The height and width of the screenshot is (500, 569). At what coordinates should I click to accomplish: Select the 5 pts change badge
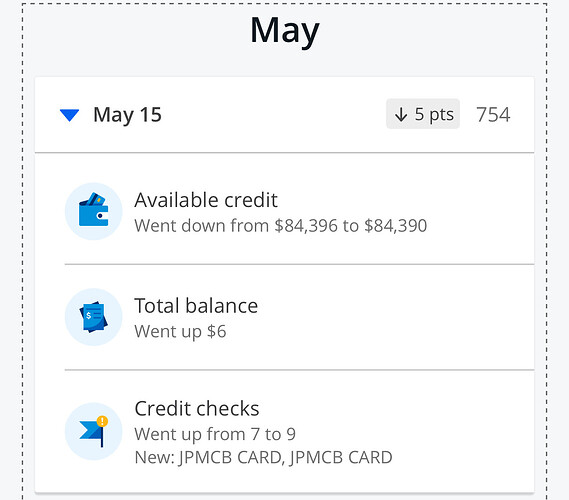click(423, 114)
